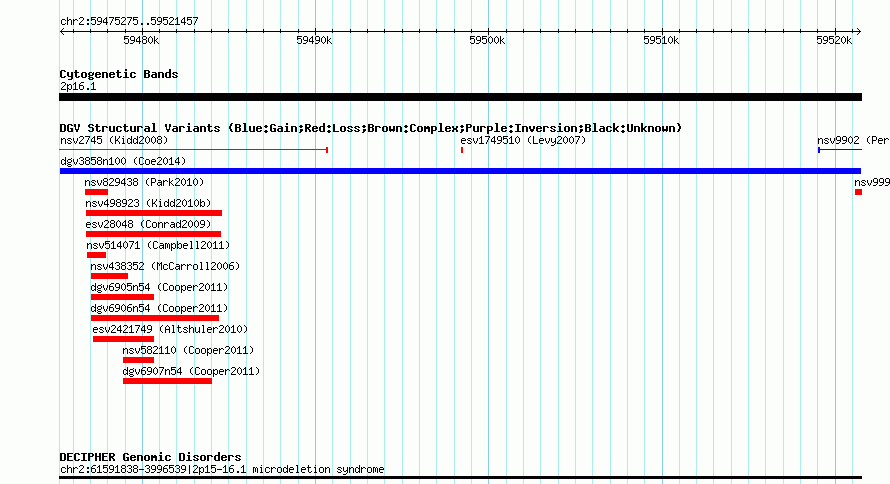The width and height of the screenshot is (890, 484).
Task: Click the nsv582110 (Cooper2011) label
Action: click(x=188, y=350)
